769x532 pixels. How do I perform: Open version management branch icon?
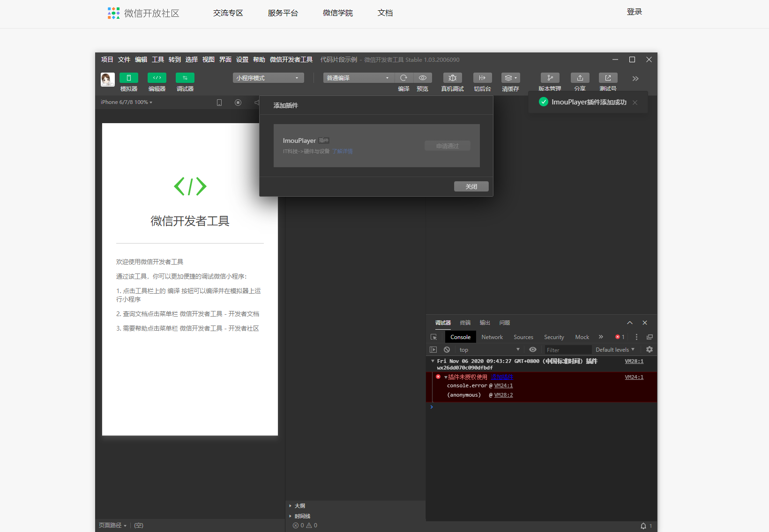(550, 78)
